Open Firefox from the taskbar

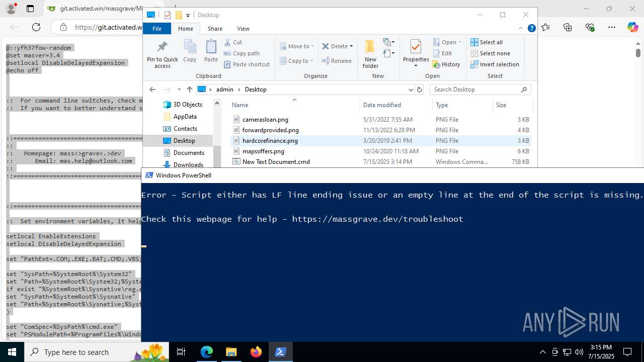click(x=256, y=352)
